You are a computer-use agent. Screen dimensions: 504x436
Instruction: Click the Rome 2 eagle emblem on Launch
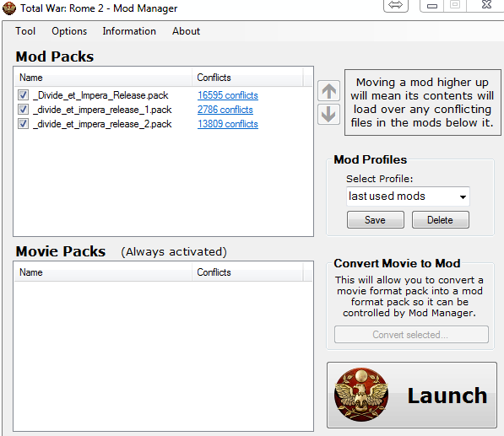pos(361,395)
